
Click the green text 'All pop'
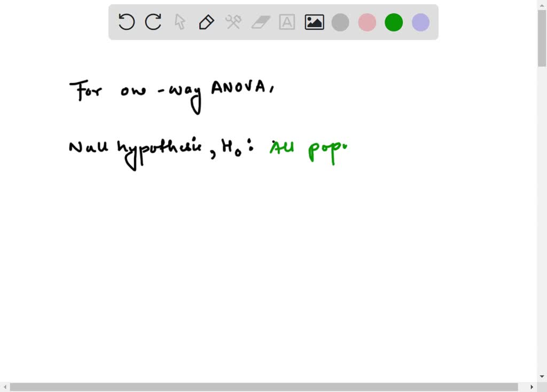(308, 147)
